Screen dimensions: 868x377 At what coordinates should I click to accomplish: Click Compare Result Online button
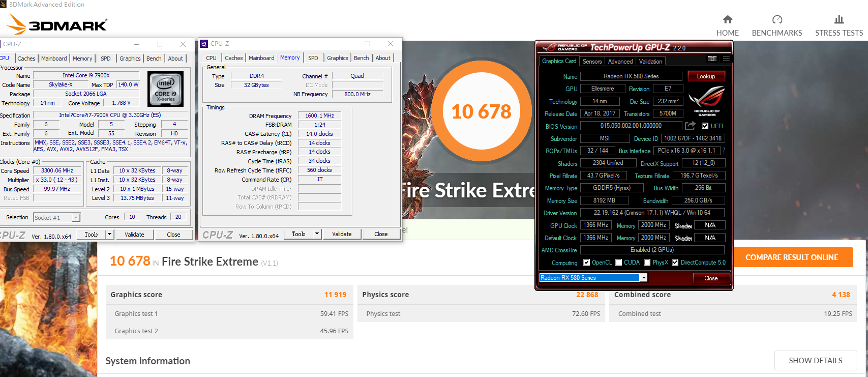point(792,257)
